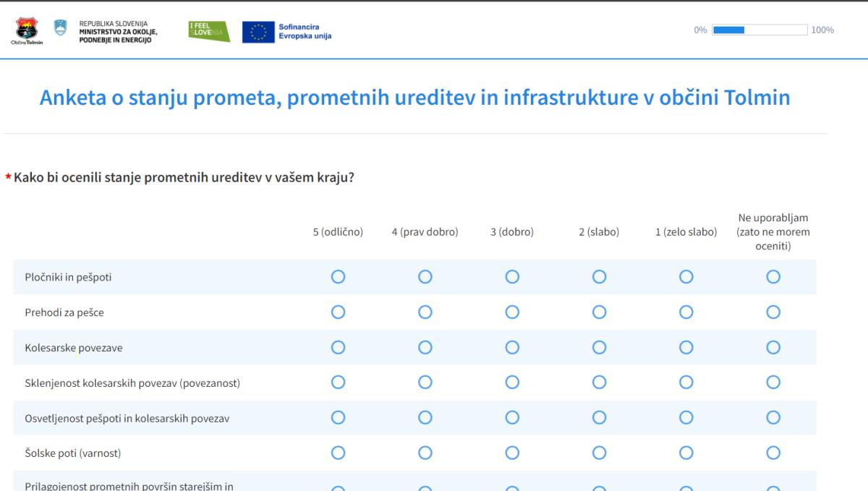Select 4 (prav dobro) for Osvetljenost pešpoti row
Image resolution: width=868 pixels, height=491 pixels.
pos(425,417)
